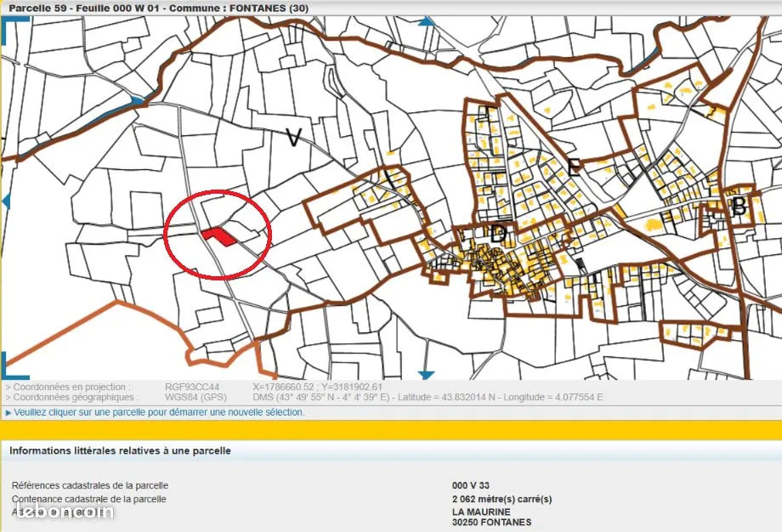Click the RGF93CC44 projection name
This screenshot has height=532, width=782.
[192, 387]
